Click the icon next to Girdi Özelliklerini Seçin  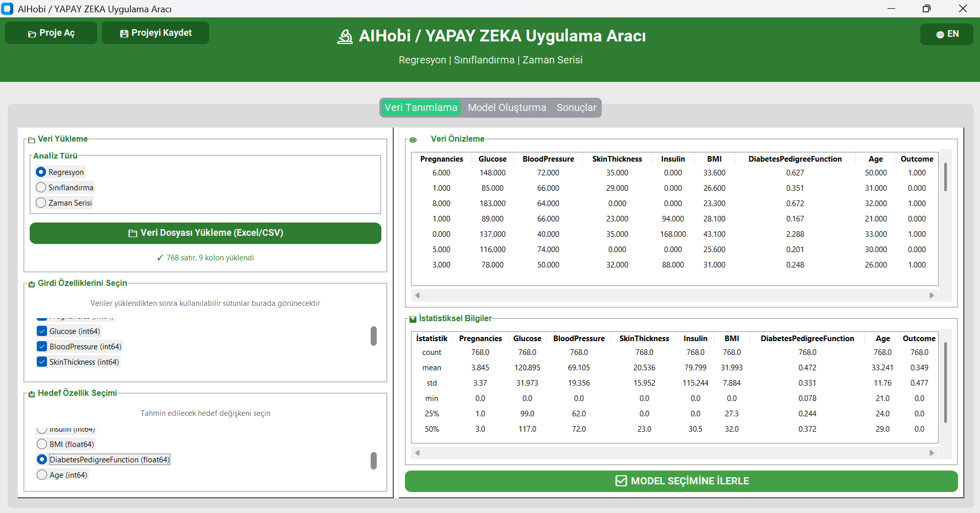click(31, 284)
